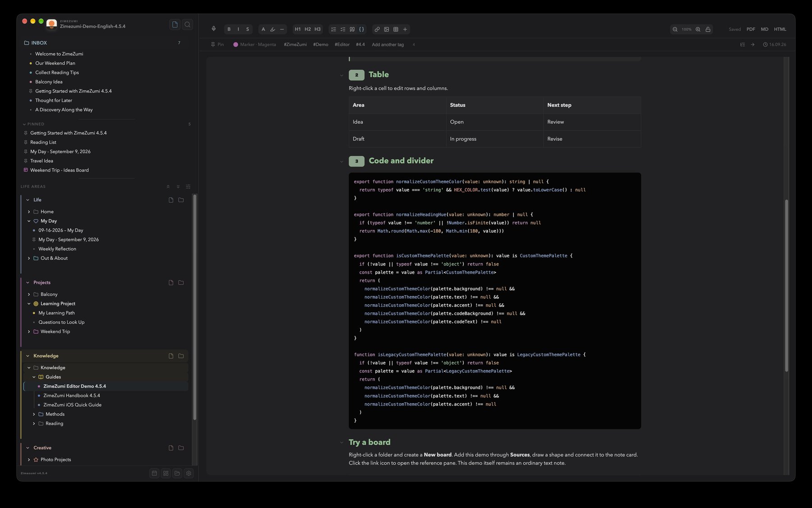
Task: Toggle the note lock icon
Action: point(708,29)
